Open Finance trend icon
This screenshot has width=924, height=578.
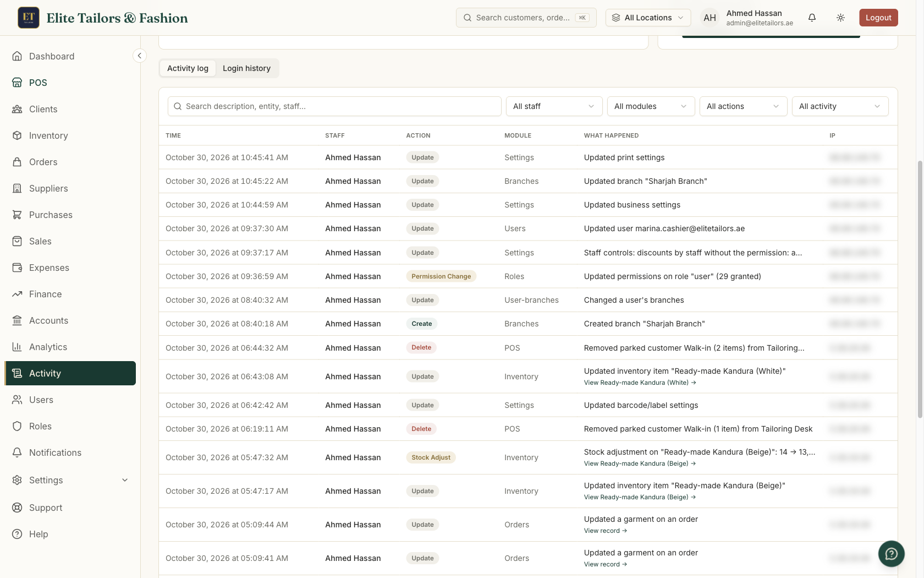pos(17,294)
